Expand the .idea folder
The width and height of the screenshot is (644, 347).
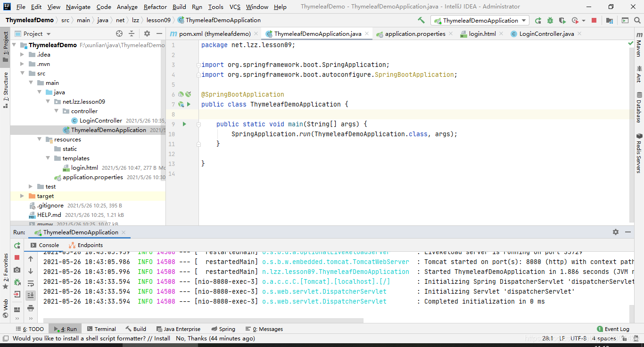pos(22,55)
